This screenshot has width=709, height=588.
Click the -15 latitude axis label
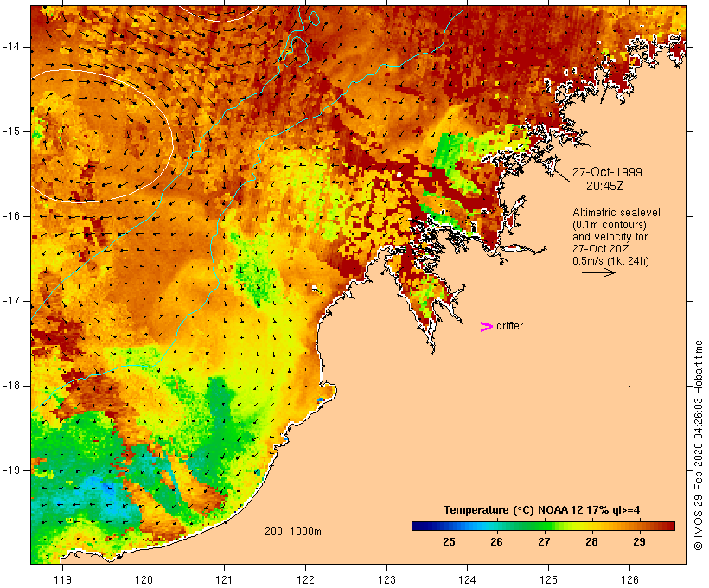tap(11, 131)
